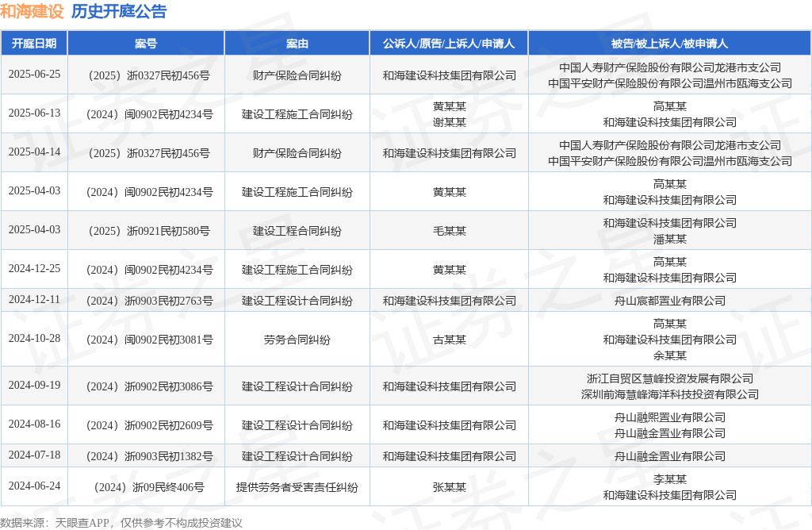Select the date cell 2025-04-14
This screenshot has width=812, height=530.
[34, 152]
